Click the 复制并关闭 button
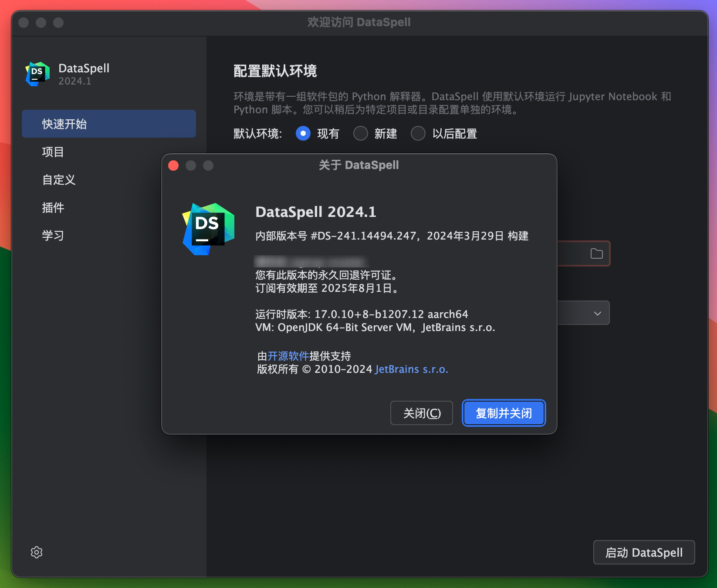The image size is (717, 588). tap(504, 413)
